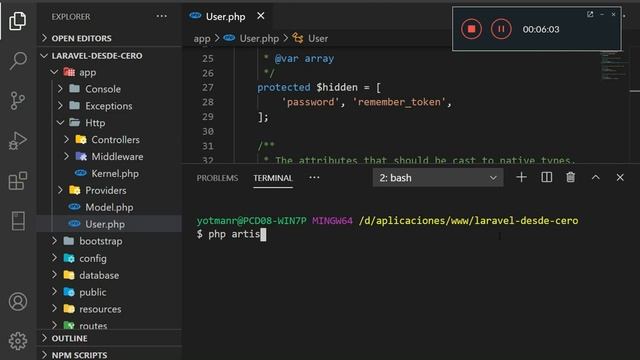Expand the config folder

click(x=109, y=258)
